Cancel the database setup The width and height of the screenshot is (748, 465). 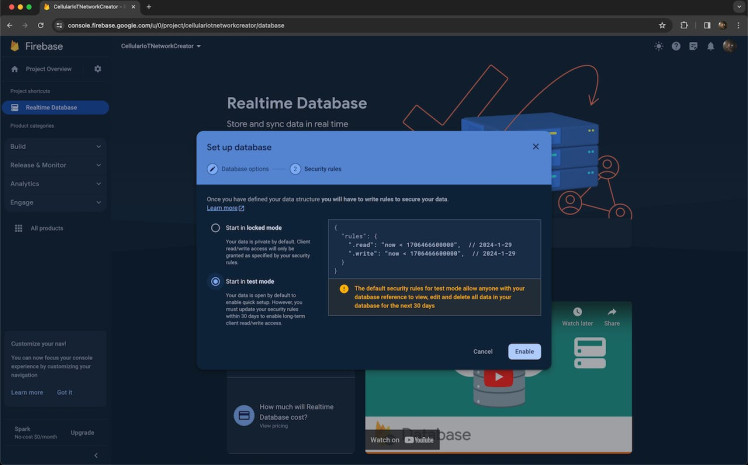point(482,351)
